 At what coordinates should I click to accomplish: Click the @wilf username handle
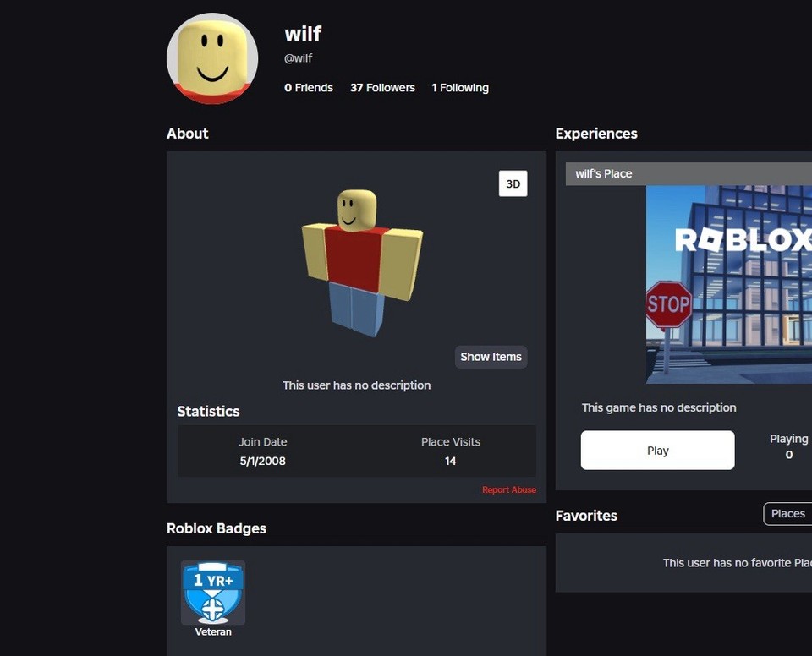(x=299, y=58)
